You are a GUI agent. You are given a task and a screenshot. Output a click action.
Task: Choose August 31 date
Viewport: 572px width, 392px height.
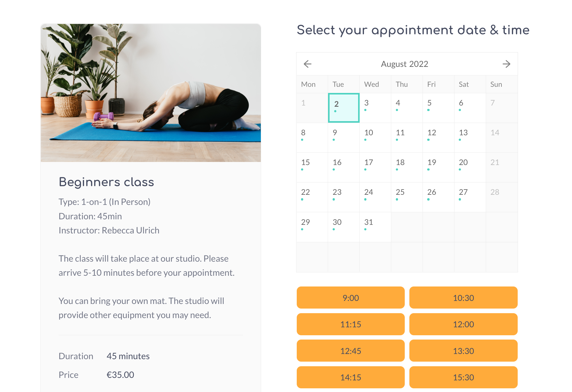[x=375, y=227]
